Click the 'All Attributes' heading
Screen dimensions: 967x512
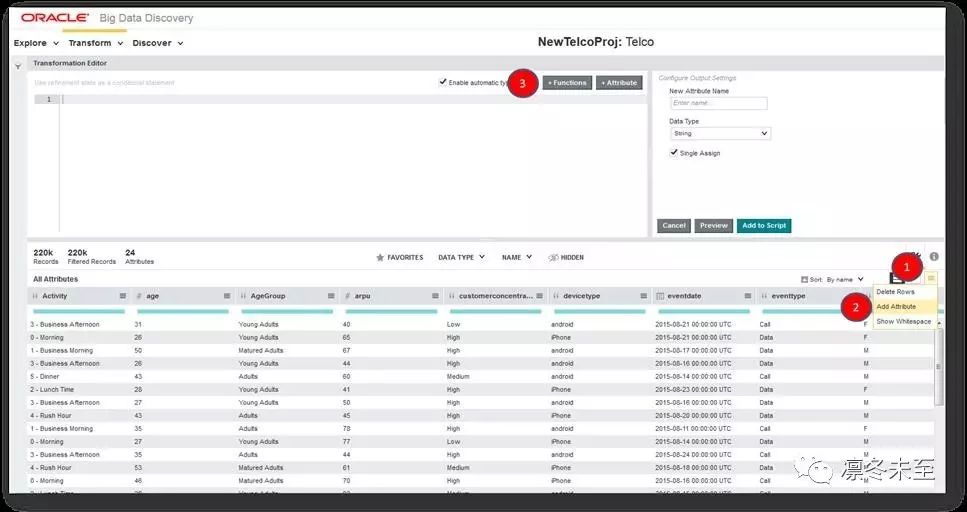point(56,279)
